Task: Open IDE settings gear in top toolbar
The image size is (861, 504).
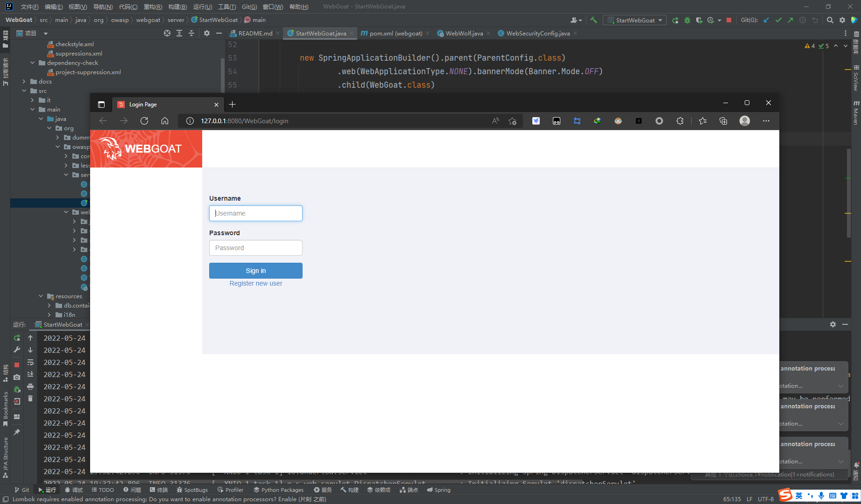Action: pos(842,20)
